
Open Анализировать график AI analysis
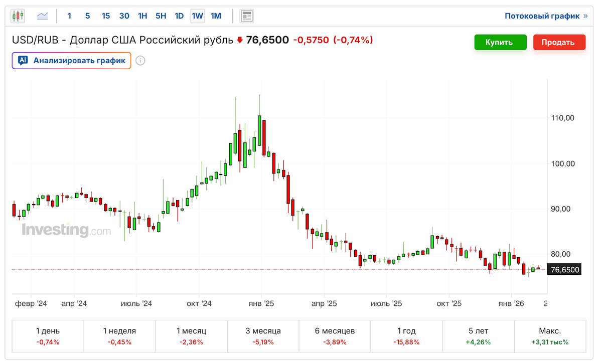[72, 61]
